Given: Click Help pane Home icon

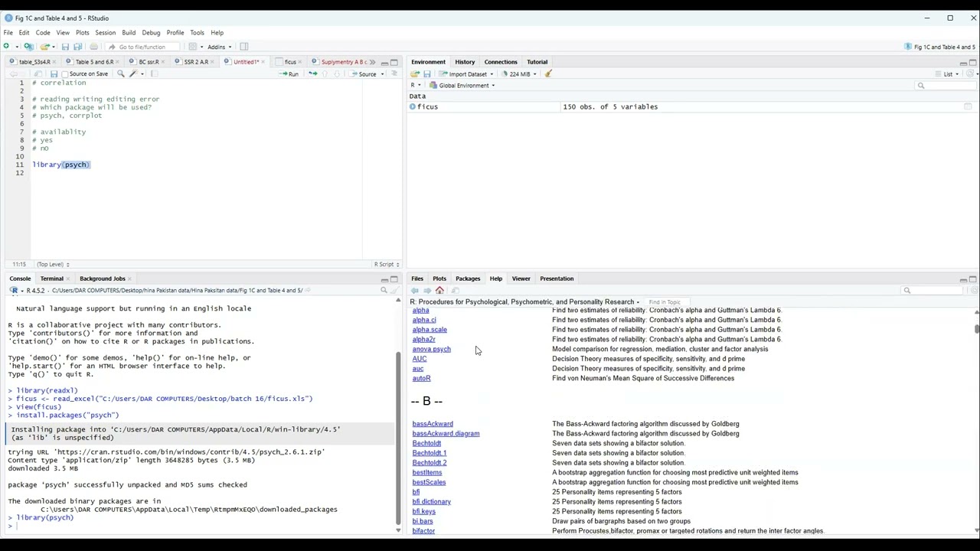Looking at the screenshot, I should pyautogui.click(x=439, y=291).
